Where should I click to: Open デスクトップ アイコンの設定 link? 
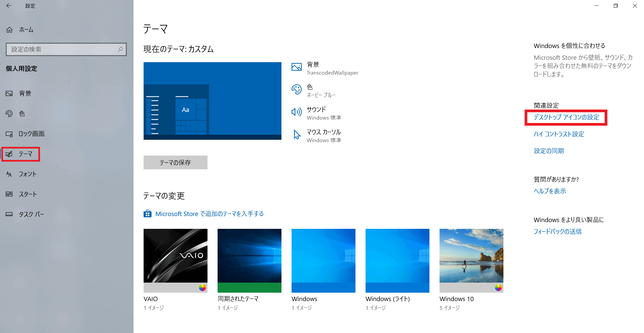coord(566,117)
